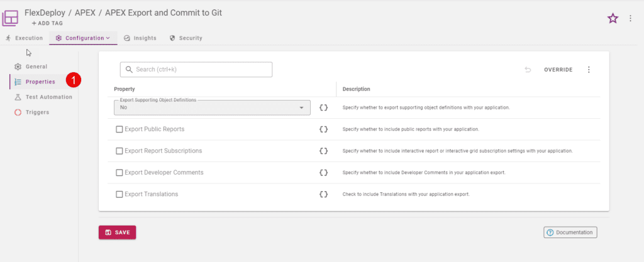The height and width of the screenshot is (262, 644).
Task: Click braces icon for Export Developer Comments
Action: [x=324, y=173]
